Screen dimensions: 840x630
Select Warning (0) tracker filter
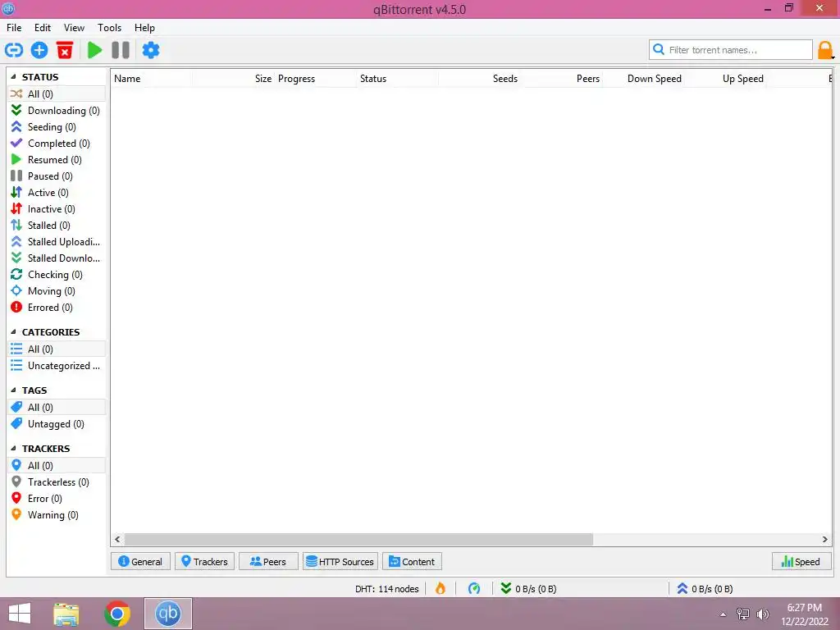57,515
